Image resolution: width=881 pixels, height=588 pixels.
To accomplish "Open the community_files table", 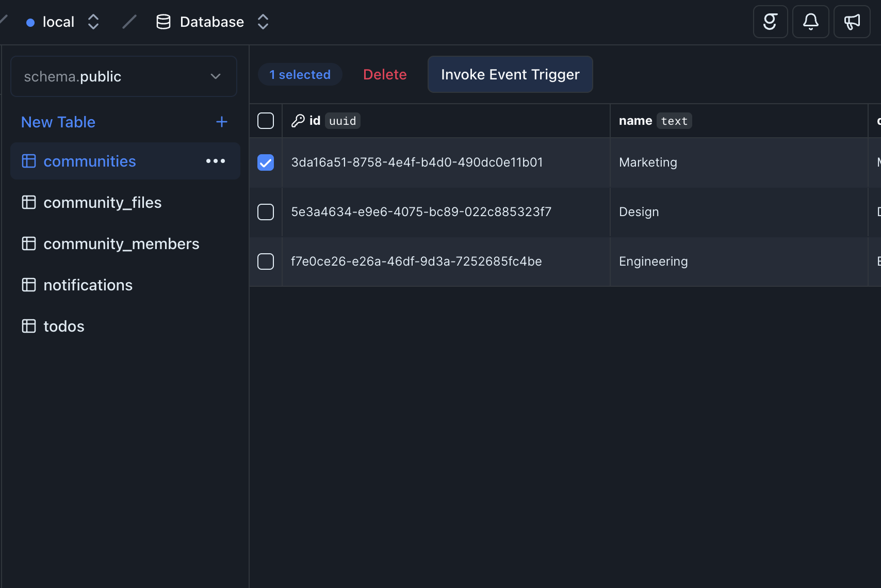I will click(102, 203).
